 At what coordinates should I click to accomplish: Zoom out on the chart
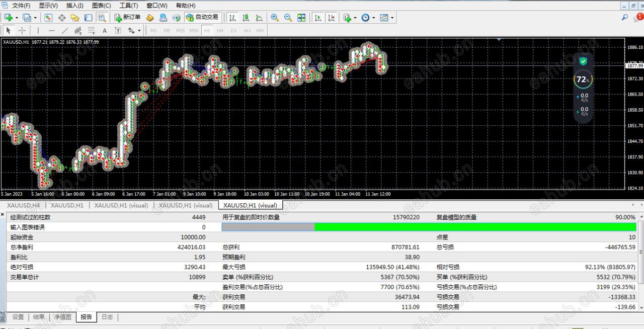[x=288, y=18]
